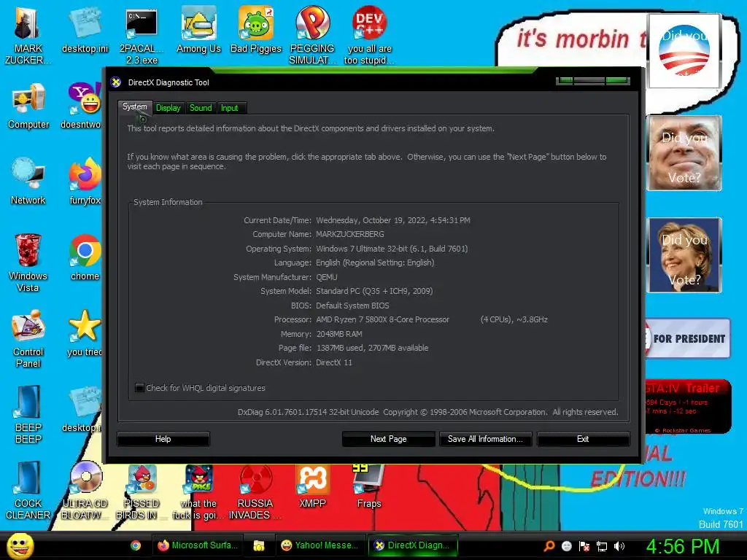This screenshot has height=560, width=747.
Task: Open the Windows Vista recycle bin icon
Action: coord(28,262)
